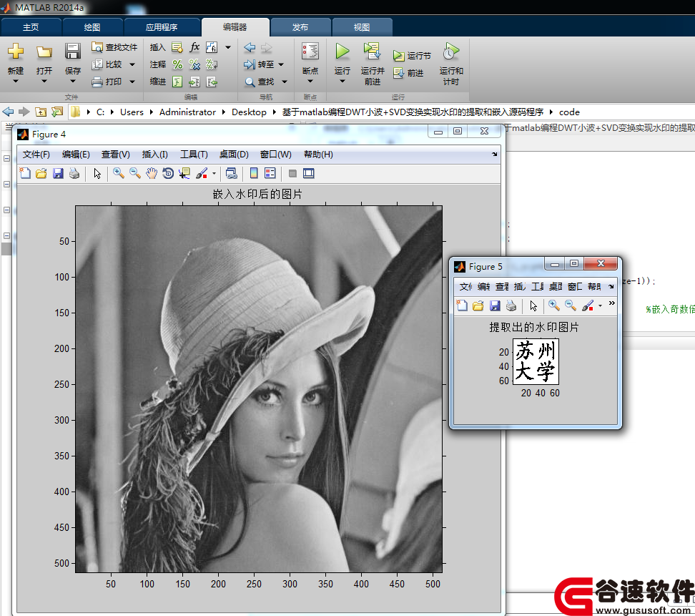695x616 pixels.
Task: Switch to the 绘图 (Plots) tab
Action: [92, 27]
